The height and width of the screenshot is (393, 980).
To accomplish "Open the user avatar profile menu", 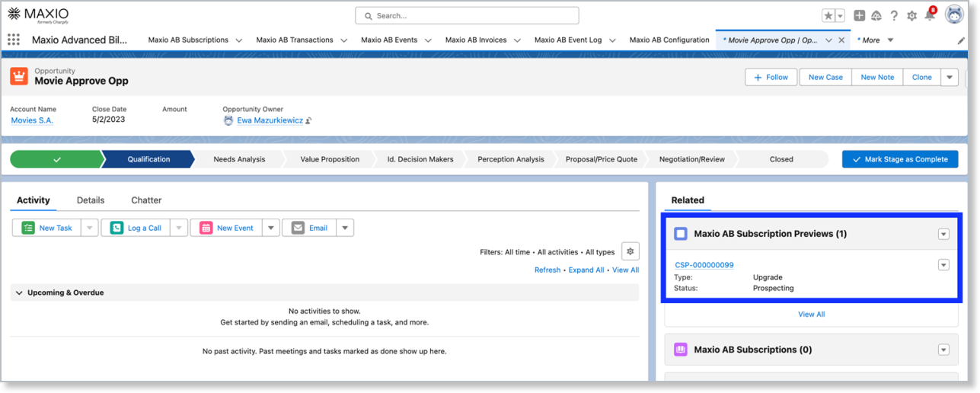I will 954,14.
